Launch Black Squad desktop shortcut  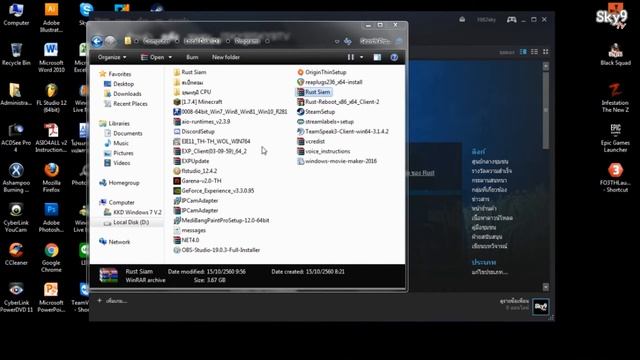click(x=616, y=54)
